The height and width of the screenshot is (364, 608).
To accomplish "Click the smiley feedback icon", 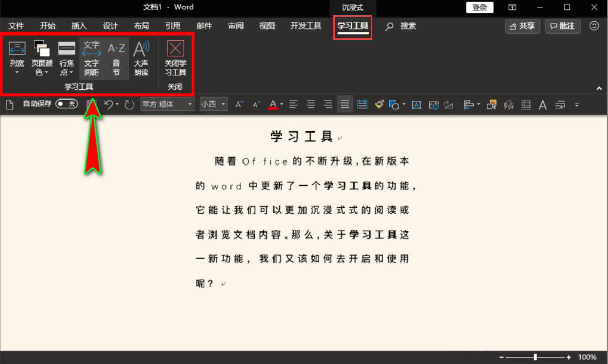I will pos(594,26).
